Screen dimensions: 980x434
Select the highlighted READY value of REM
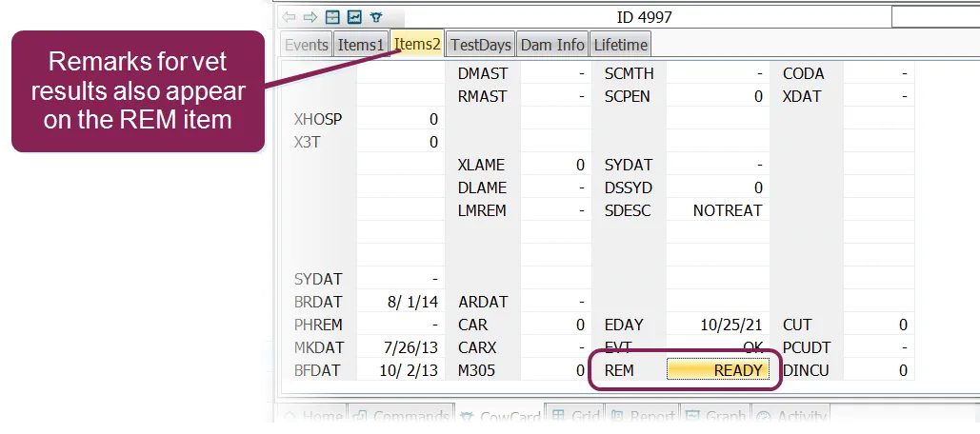pos(717,370)
